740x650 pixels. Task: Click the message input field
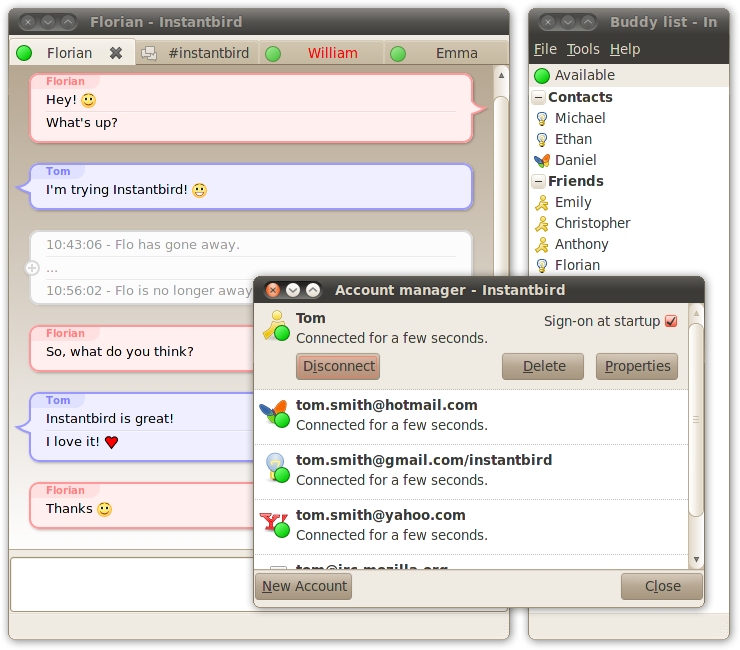click(130, 583)
